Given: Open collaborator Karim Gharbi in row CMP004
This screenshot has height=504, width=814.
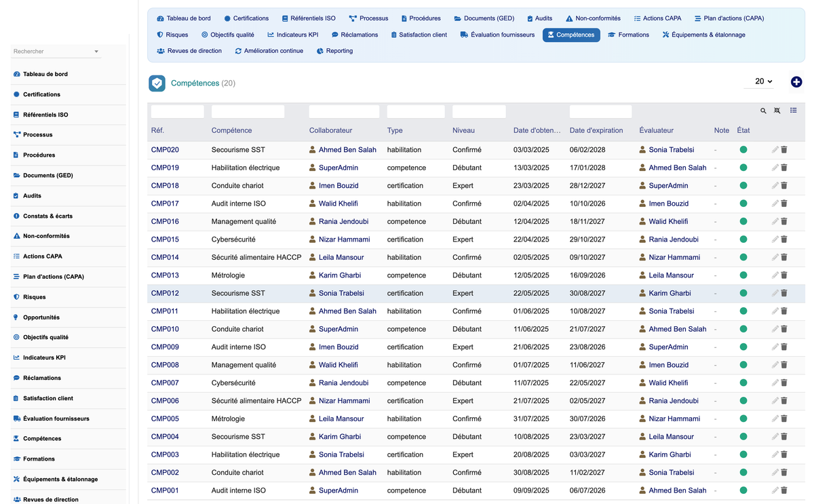Looking at the screenshot, I should 340,437.
